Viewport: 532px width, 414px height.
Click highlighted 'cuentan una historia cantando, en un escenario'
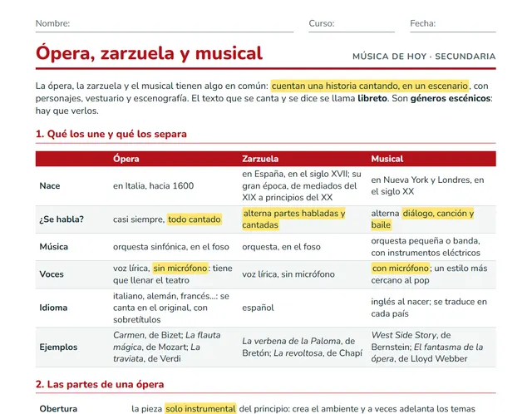pyautogui.click(x=370, y=86)
